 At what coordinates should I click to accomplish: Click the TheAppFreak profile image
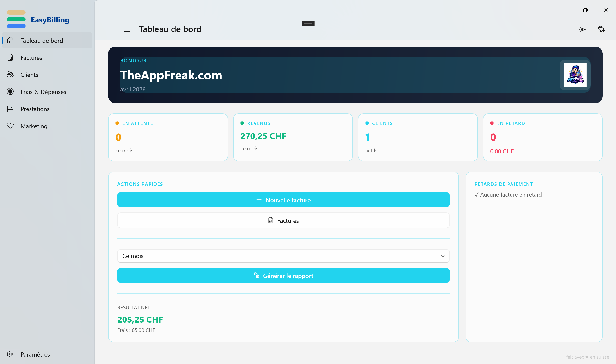[575, 75]
